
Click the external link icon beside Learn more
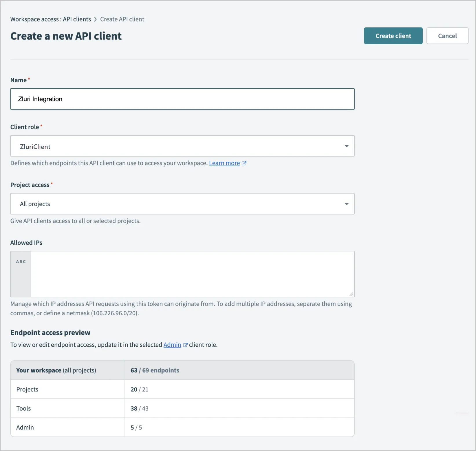click(x=244, y=163)
